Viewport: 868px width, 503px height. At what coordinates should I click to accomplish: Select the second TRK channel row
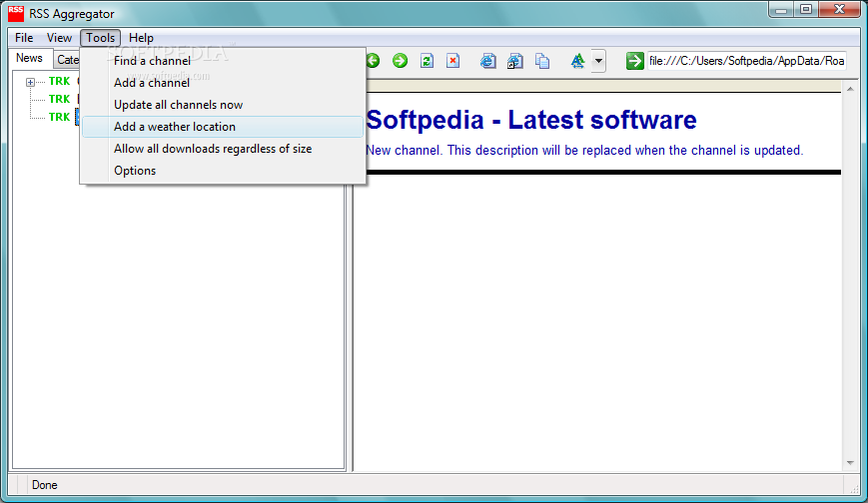pyautogui.click(x=60, y=99)
